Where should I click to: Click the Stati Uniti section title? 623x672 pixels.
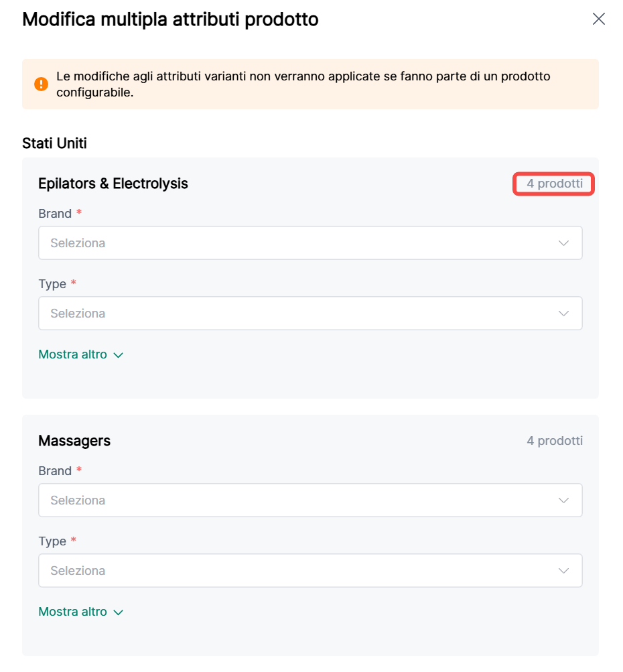click(54, 143)
